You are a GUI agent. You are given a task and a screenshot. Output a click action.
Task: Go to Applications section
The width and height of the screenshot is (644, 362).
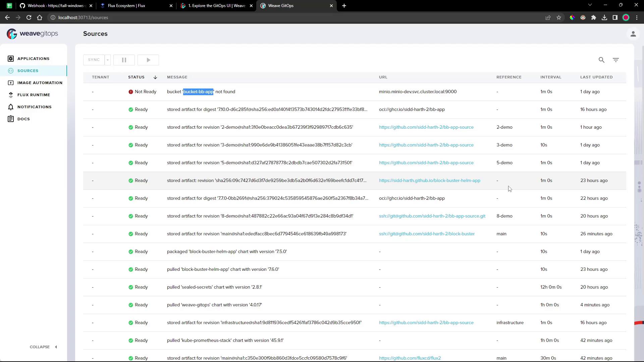tap(33, 59)
